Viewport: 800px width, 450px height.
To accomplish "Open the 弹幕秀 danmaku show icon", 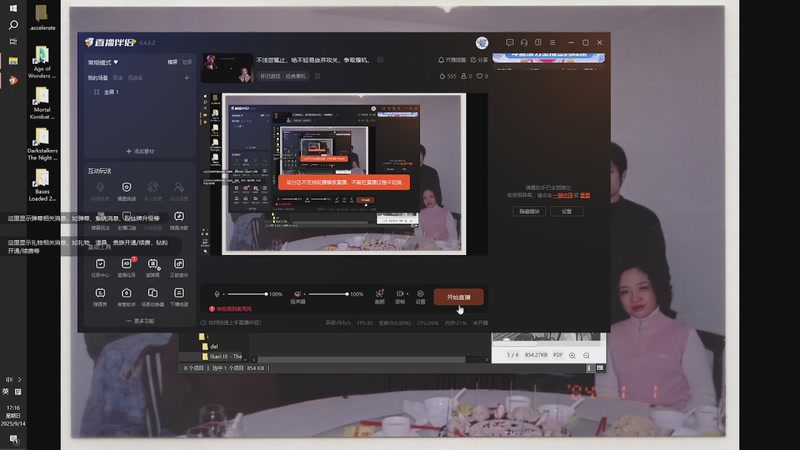I will coord(100,293).
